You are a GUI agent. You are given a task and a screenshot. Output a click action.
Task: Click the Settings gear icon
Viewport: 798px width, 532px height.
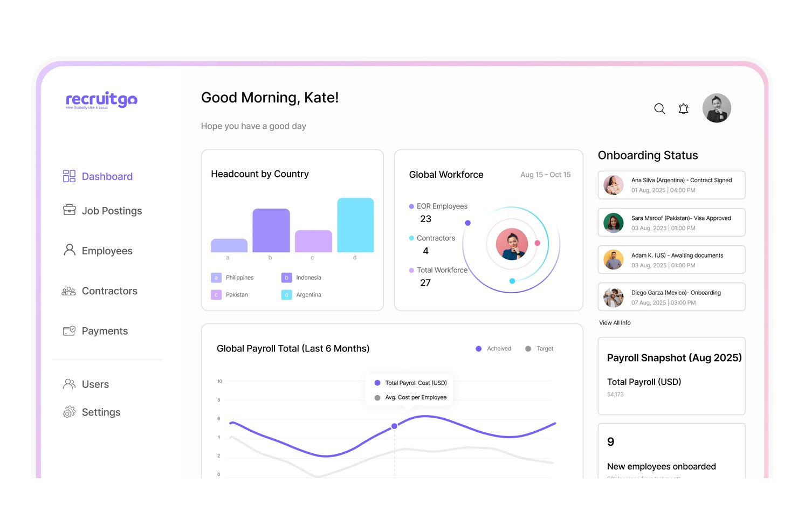click(69, 412)
